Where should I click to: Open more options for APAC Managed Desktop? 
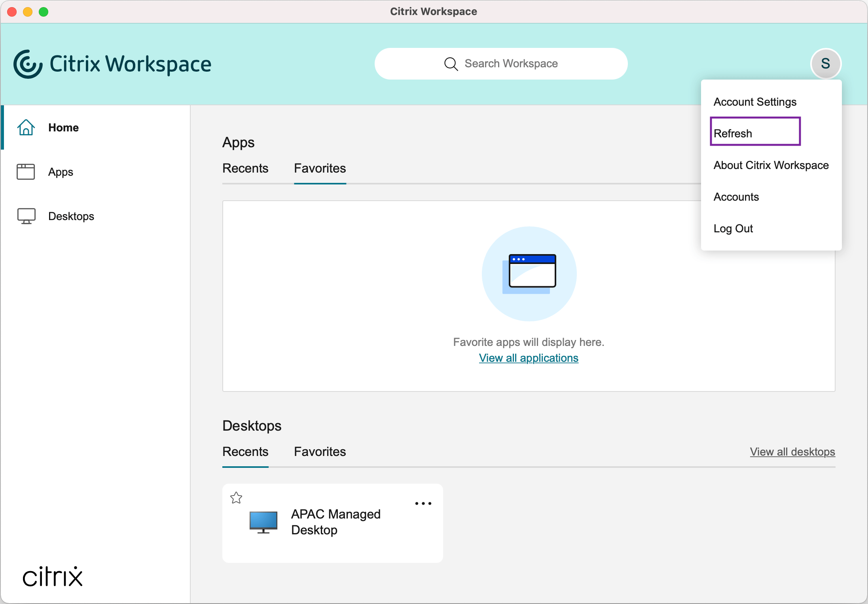(x=423, y=503)
